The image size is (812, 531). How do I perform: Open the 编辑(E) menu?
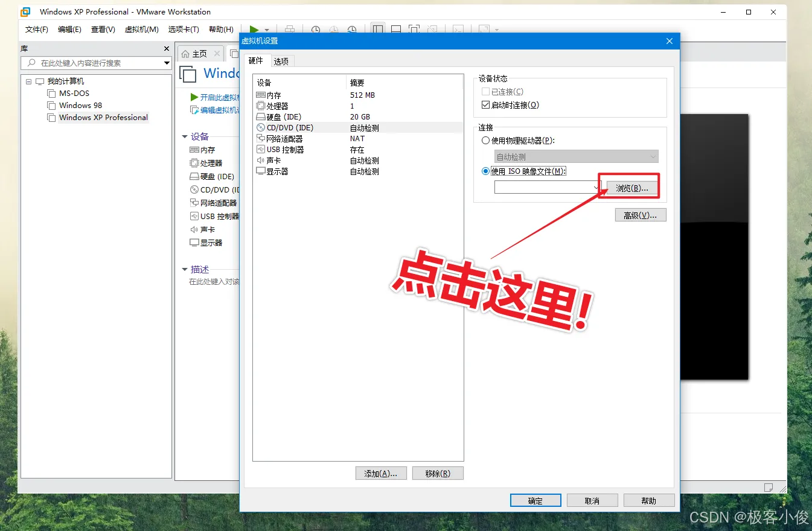[x=69, y=30]
